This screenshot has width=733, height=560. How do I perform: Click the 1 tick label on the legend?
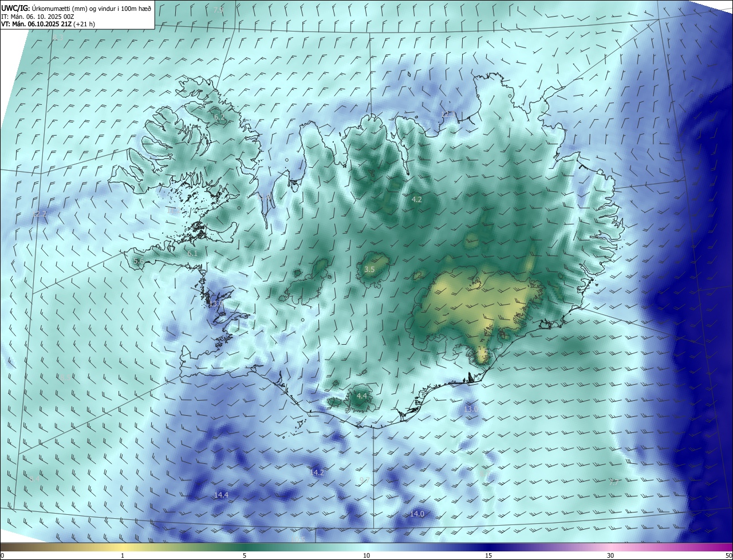[x=123, y=555]
